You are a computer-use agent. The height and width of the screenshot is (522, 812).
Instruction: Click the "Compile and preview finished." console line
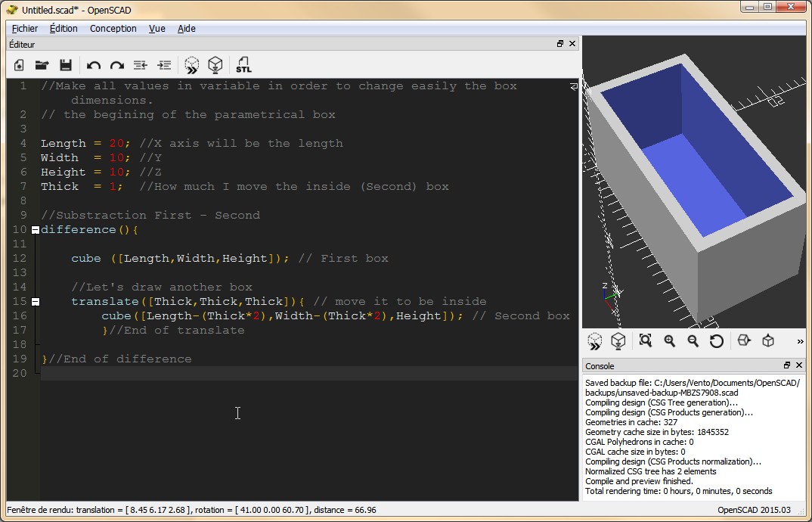[639, 481]
